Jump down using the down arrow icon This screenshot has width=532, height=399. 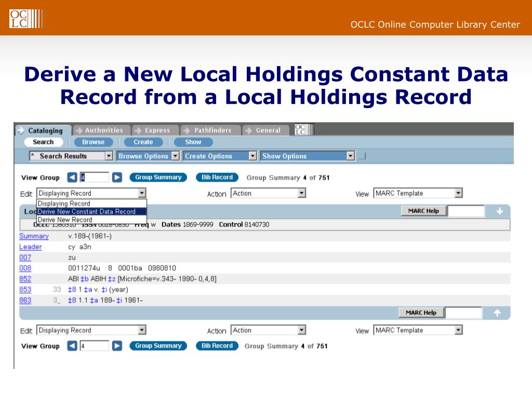click(499, 211)
